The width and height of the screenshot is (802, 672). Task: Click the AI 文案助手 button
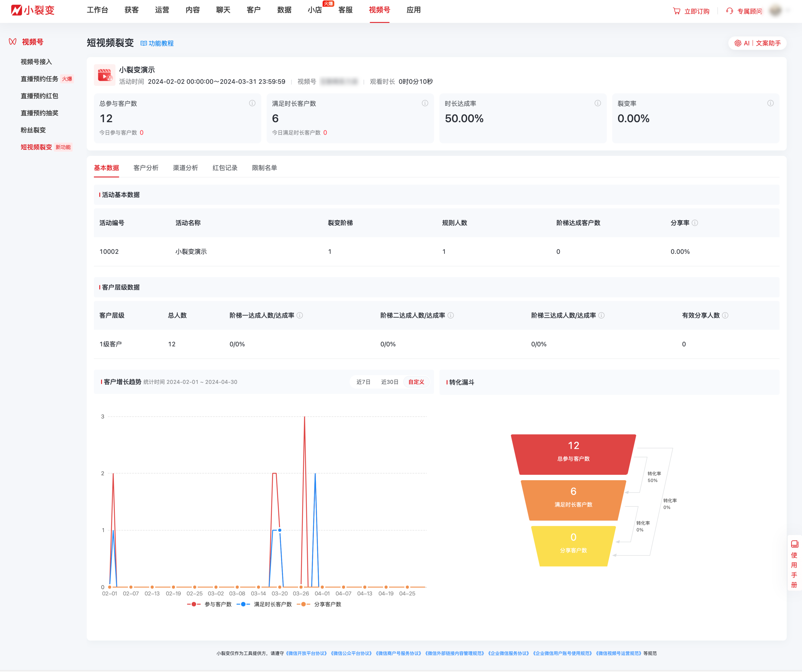click(x=757, y=43)
